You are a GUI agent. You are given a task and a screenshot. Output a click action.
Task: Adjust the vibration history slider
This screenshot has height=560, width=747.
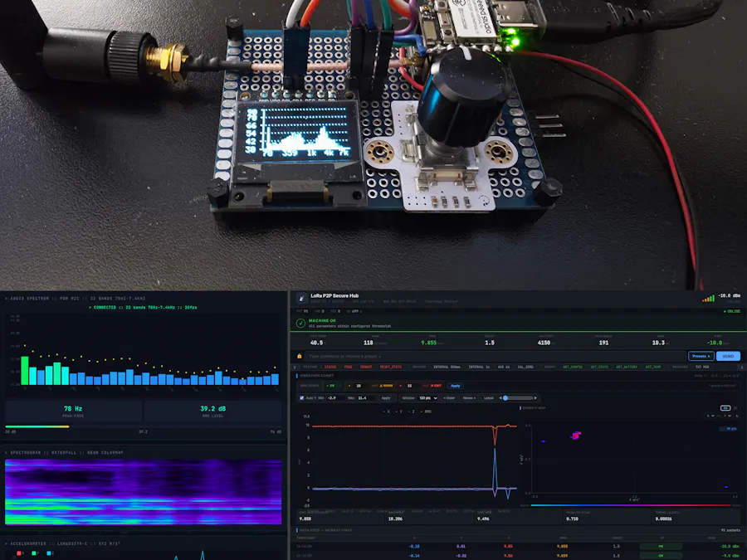click(518, 397)
